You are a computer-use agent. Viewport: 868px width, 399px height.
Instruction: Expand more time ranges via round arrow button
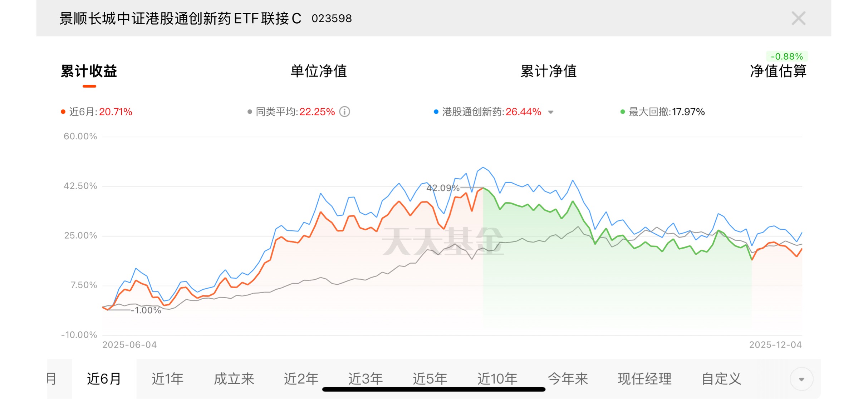point(801,379)
